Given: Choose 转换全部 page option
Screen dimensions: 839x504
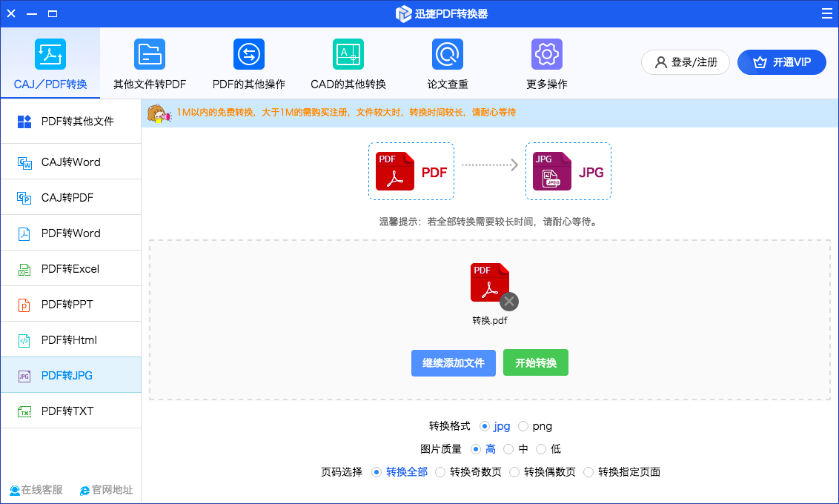Looking at the screenshot, I should (x=377, y=472).
